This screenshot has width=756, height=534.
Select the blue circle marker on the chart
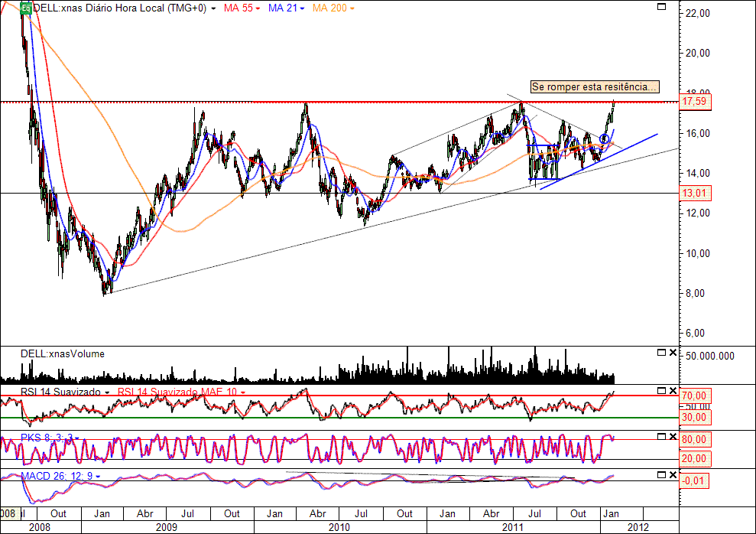tap(605, 138)
